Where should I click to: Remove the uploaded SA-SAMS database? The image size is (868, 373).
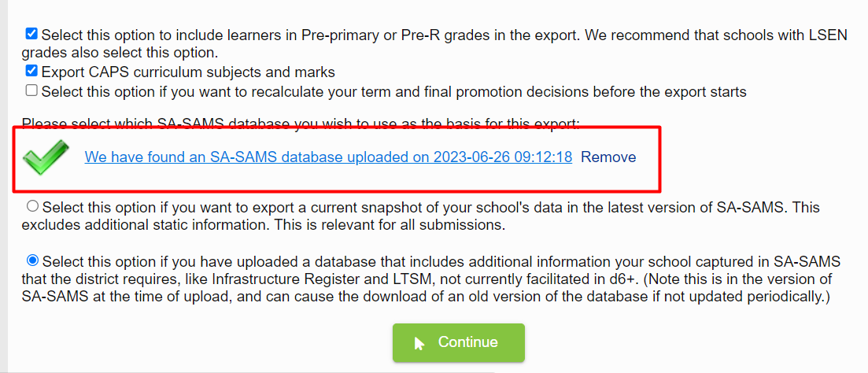point(608,157)
